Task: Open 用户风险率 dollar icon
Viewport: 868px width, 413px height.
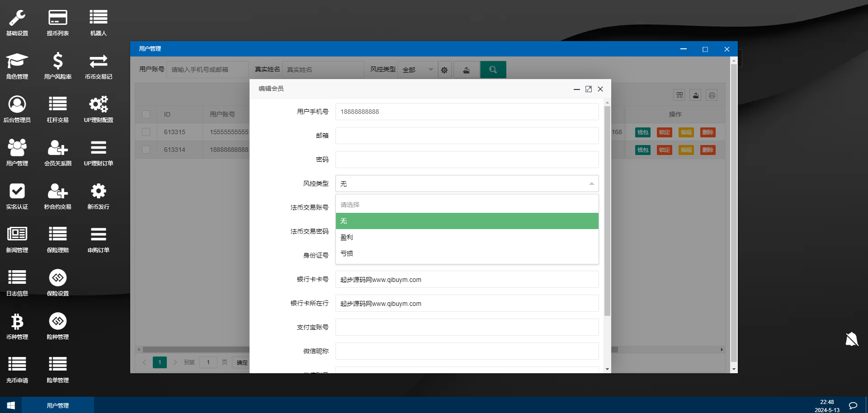Action: 58,61
